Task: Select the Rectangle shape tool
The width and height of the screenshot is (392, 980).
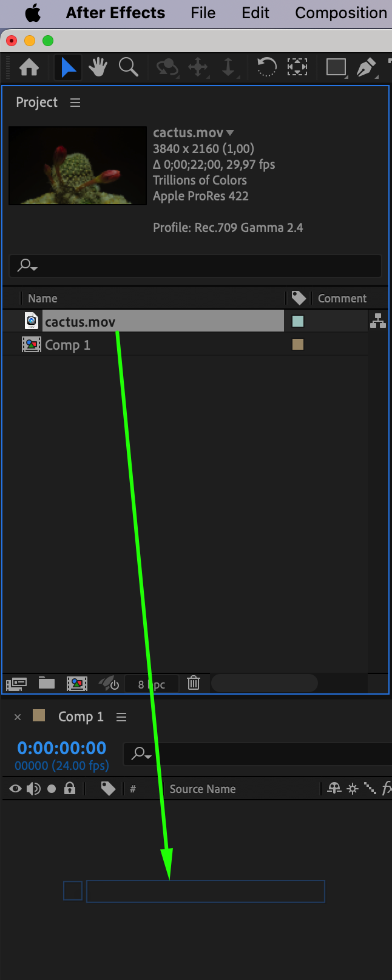Action: (336, 67)
